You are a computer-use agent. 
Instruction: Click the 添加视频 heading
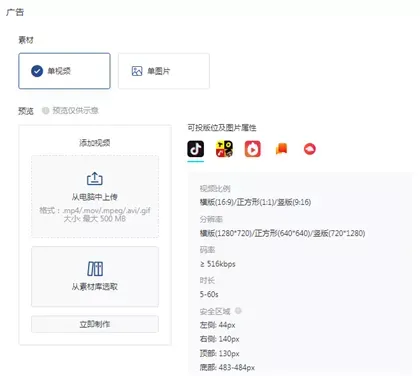click(95, 143)
